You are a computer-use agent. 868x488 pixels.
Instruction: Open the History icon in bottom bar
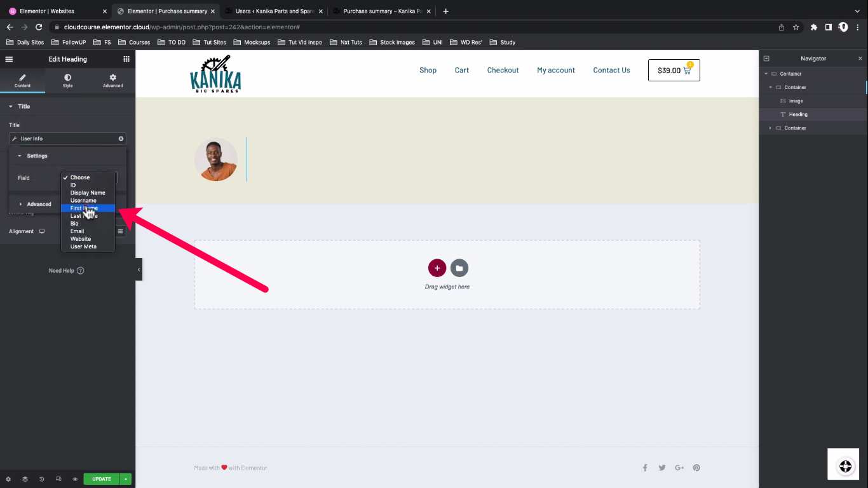click(x=41, y=479)
